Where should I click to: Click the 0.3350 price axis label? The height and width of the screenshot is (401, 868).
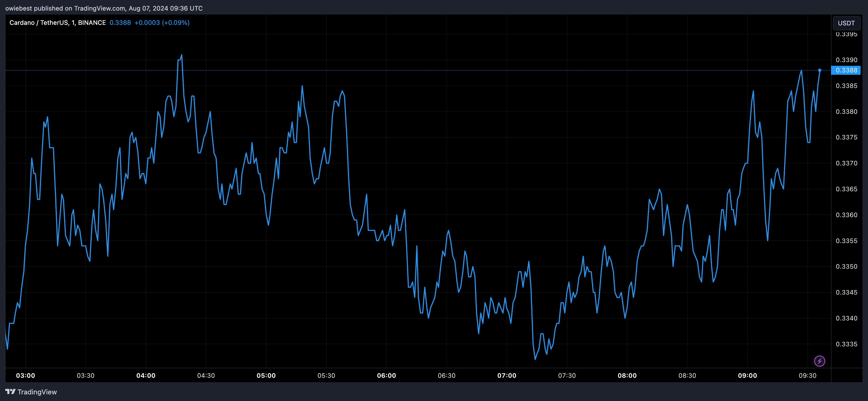(846, 266)
